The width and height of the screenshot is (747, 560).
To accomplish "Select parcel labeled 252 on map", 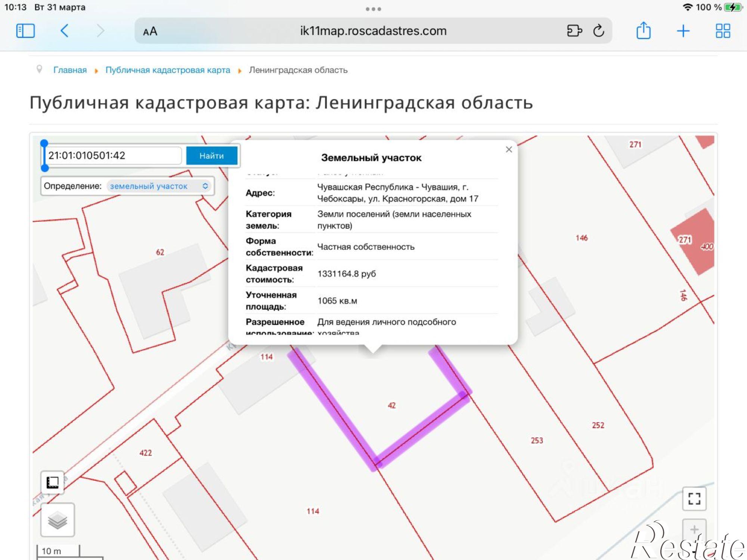I will 598,425.
